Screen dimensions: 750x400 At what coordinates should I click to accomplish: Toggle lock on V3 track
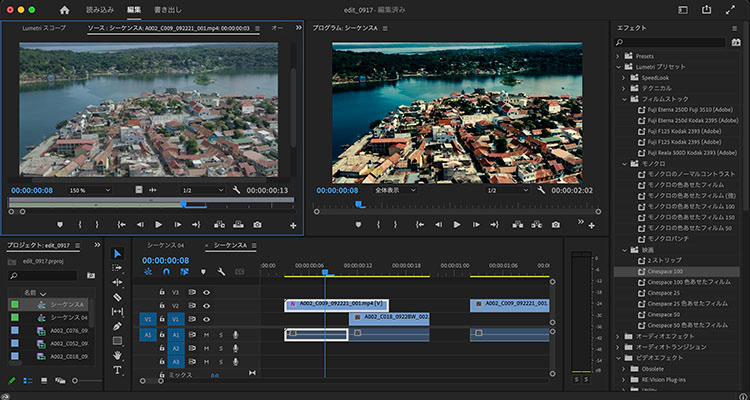pyautogui.click(x=162, y=292)
